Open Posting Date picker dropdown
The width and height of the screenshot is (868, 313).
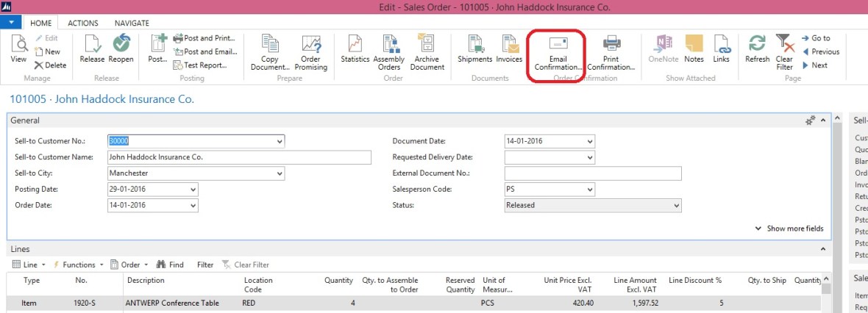193,189
